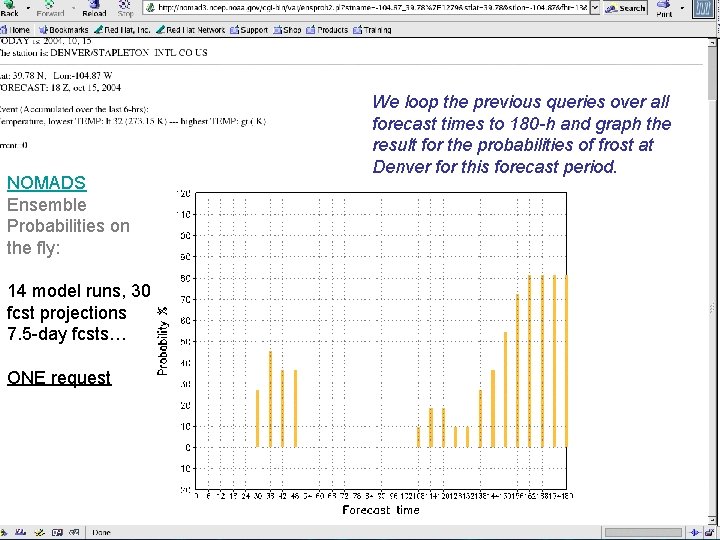Open the Print options dropdown arrow
720x540 pixels.
point(682,8)
